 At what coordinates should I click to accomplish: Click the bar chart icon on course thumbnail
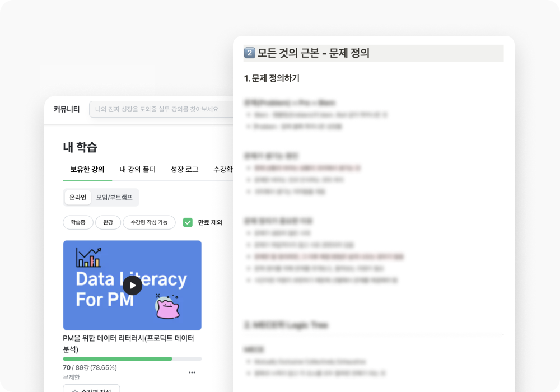coord(88,258)
